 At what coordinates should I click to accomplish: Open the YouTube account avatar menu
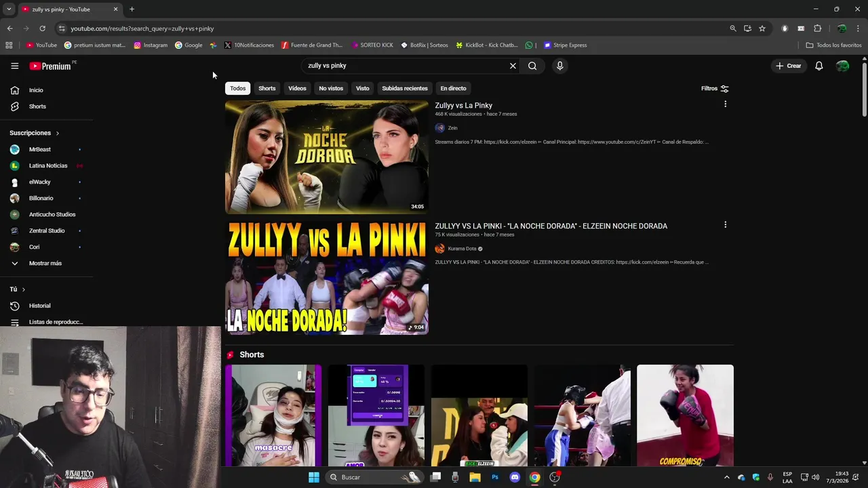click(843, 66)
